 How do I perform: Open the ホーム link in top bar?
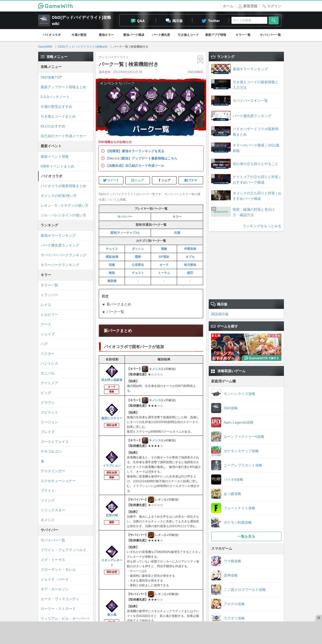[x=228, y=6]
